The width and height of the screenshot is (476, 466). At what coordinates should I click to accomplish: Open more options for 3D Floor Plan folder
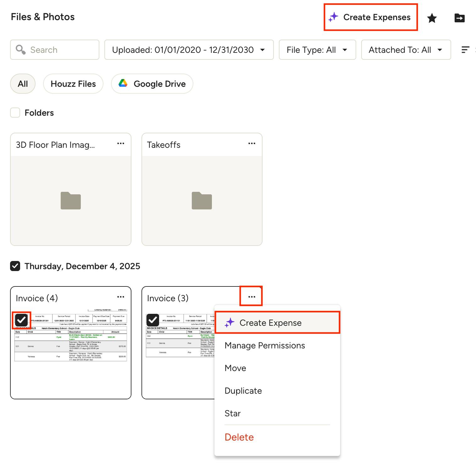[x=121, y=144]
